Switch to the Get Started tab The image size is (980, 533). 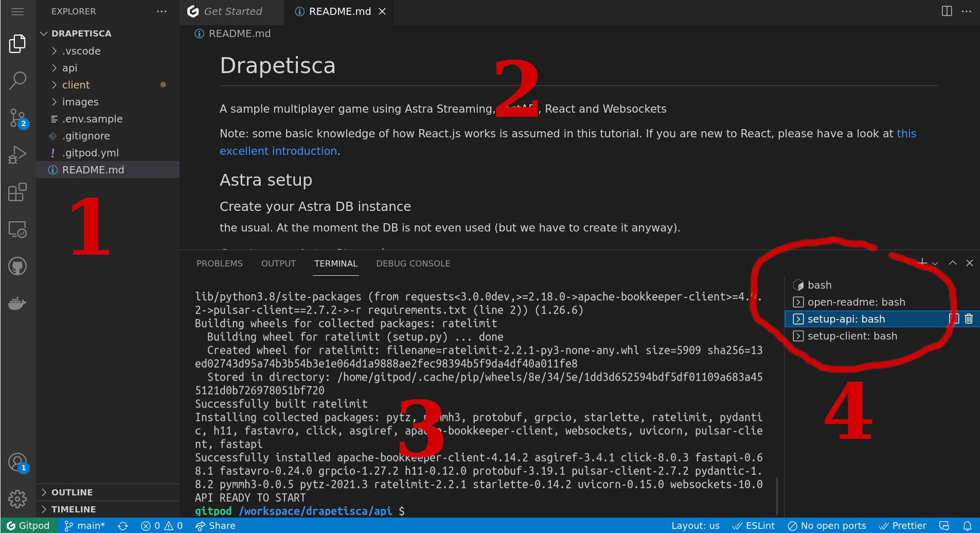[231, 11]
